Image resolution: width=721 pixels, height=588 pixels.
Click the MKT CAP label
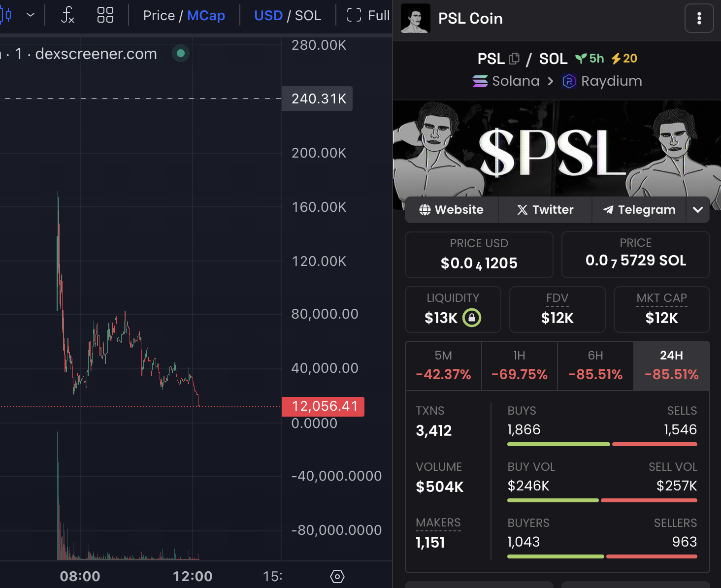click(661, 298)
